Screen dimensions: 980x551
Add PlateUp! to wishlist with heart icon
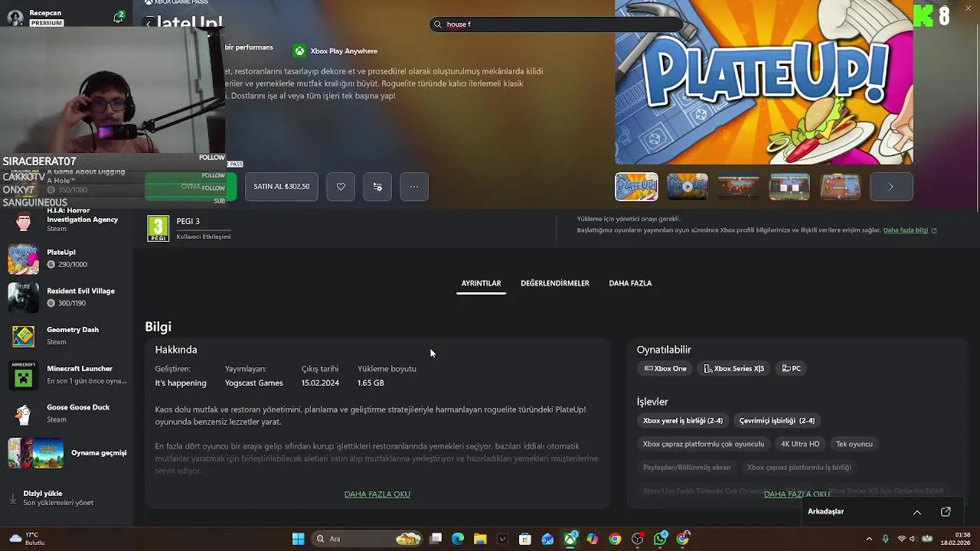(x=341, y=187)
